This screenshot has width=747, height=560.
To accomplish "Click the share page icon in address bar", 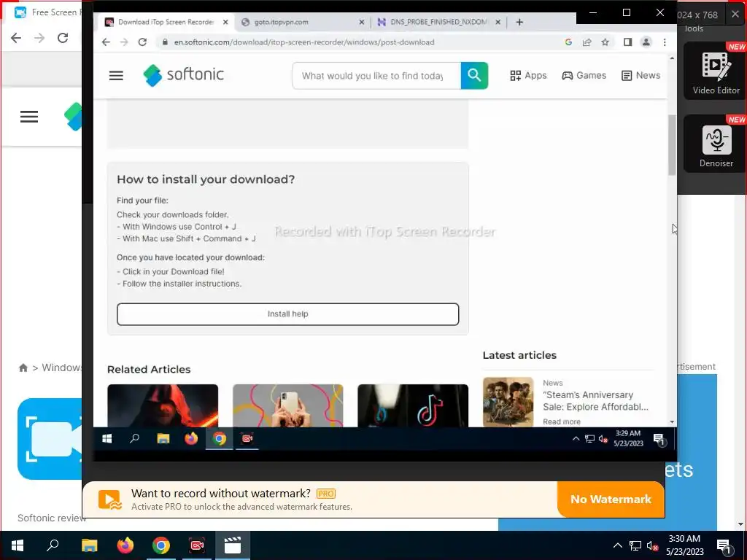I will 587,42.
